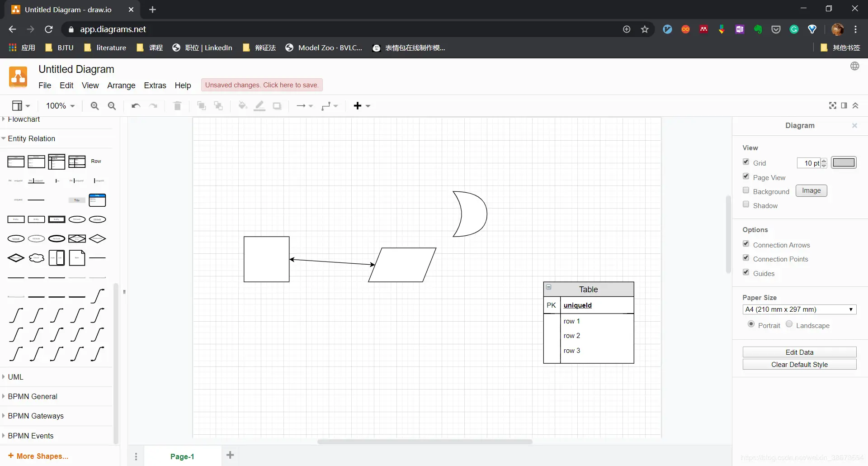This screenshot has width=868, height=466.
Task: Switch to the Page-1 tab
Action: [x=182, y=456]
